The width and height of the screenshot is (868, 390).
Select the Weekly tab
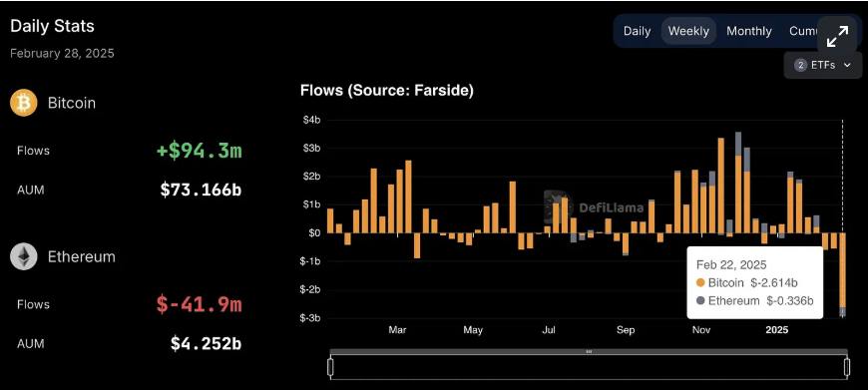pos(688,31)
